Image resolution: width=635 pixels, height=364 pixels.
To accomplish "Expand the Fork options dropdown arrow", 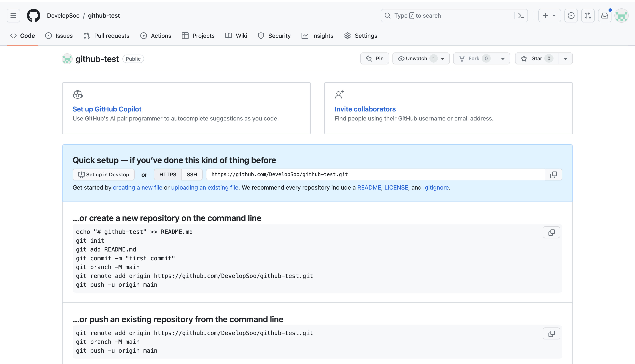I will coord(503,59).
